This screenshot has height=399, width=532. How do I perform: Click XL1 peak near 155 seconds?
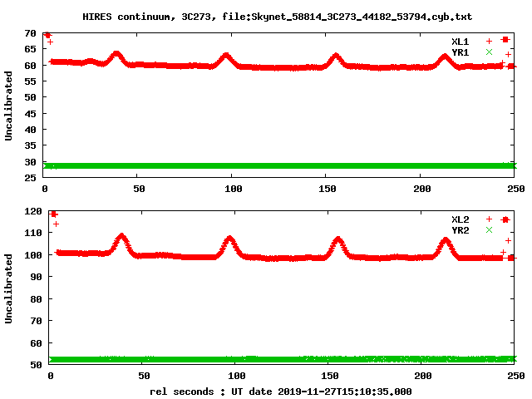[336, 56]
